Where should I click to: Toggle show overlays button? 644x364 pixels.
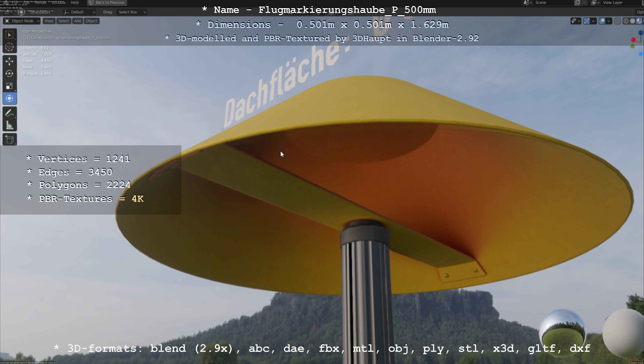click(x=602, y=21)
